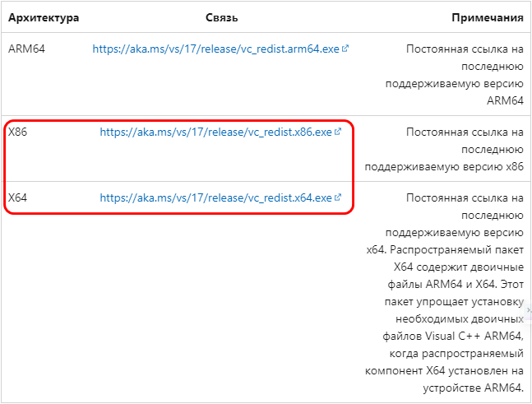This screenshot has width=532, height=404.
Task: Click the small arrow at right edge
Action: point(529,310)
